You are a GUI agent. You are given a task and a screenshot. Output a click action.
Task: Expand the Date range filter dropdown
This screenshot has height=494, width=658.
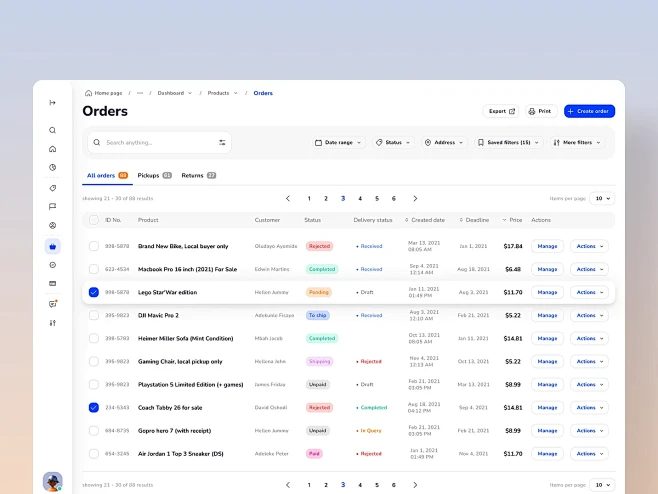(x=339, y=143)
